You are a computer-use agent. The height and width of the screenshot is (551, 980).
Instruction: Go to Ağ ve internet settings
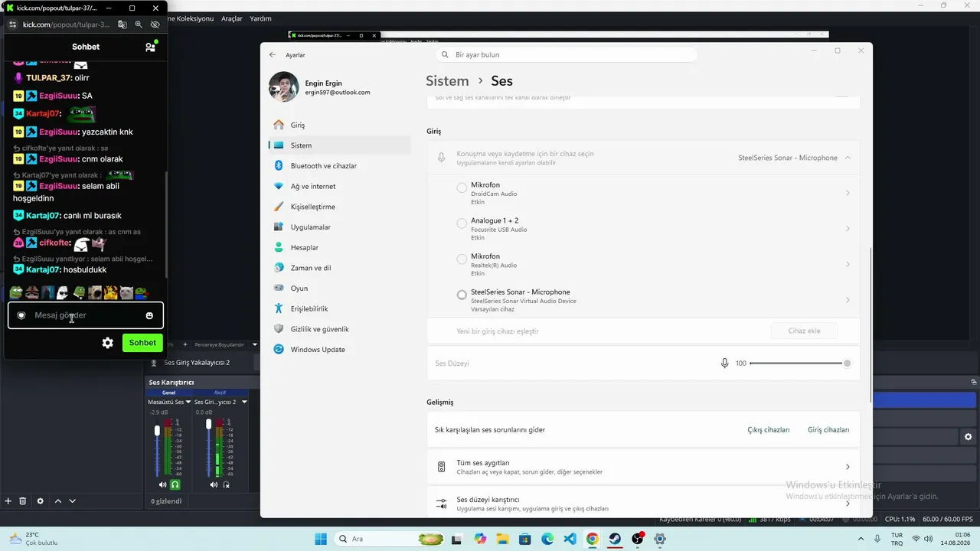click(340, 186)
